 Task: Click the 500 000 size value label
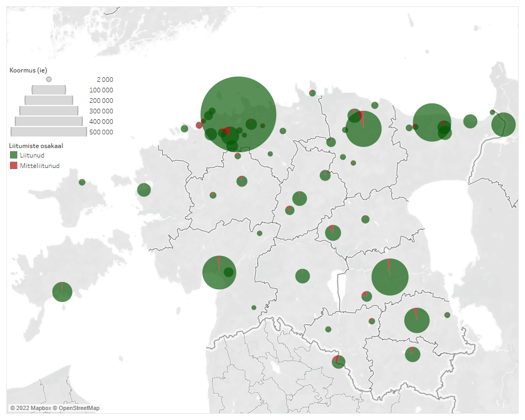pyautogui.click(x=101, y=132)
